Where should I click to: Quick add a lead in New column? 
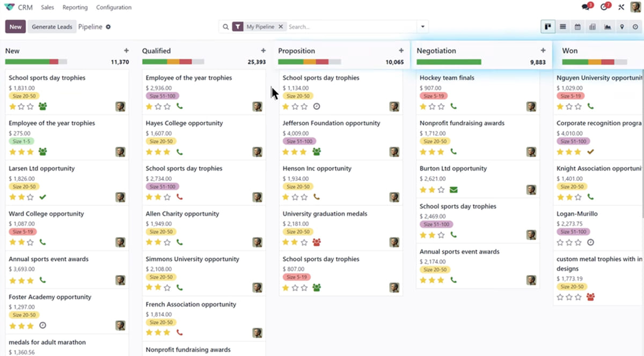coord(127,51)
